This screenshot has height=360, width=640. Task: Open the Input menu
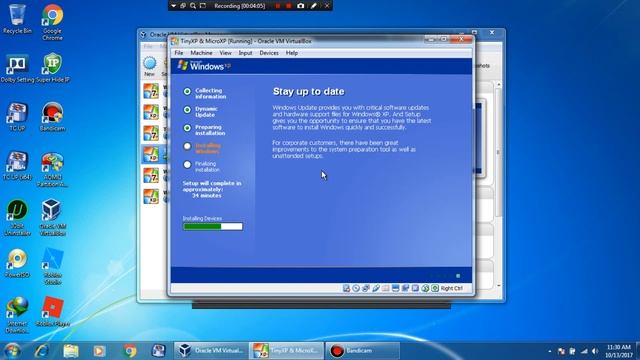pos(245,53)
